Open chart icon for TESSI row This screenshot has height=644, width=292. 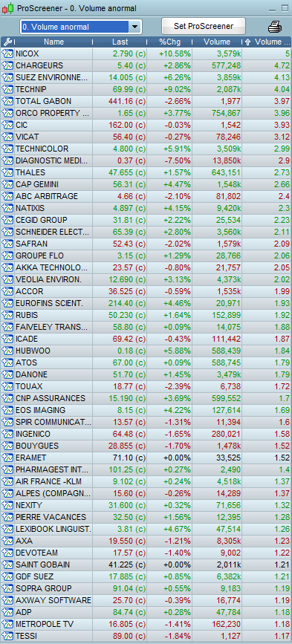tap(7, 636)
